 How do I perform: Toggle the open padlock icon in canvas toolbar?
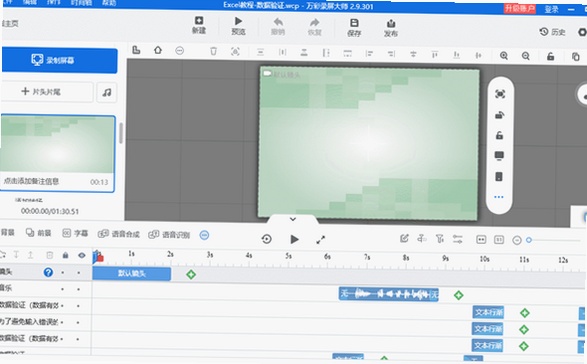550,57
